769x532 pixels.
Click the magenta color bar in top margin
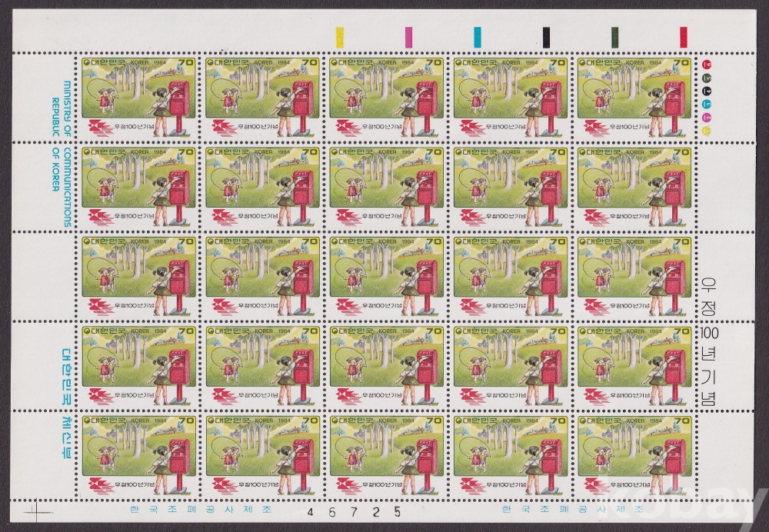pos(408,36)
